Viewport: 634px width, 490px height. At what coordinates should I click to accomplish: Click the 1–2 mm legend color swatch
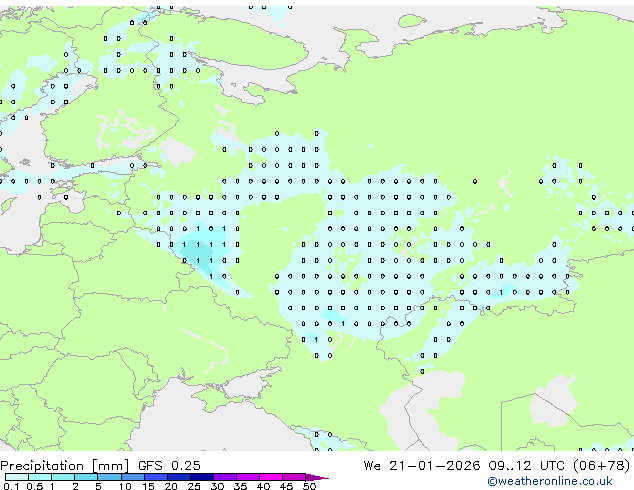pyautogui.click(x=63, y=477)
